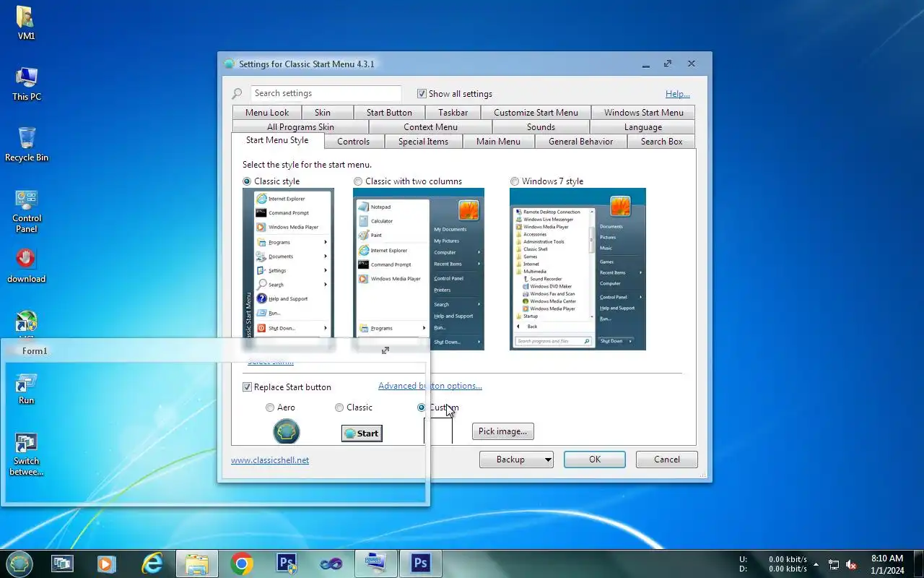Open the Taskbar tab

point(453,113)
